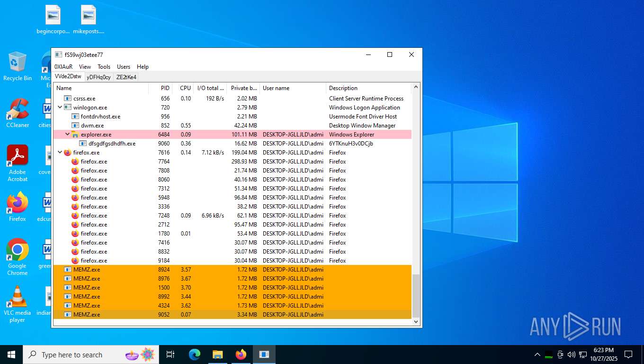644x364 pixels.
Task: Click the Firefox icon of PID 7312
Action: click(x=75, y=189)
